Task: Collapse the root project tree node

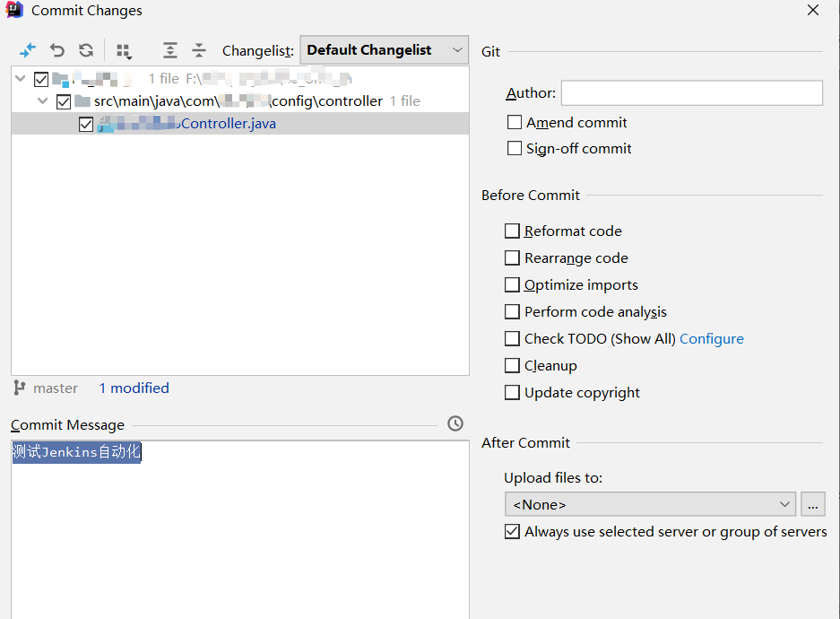Action: [x=21, y=79]
